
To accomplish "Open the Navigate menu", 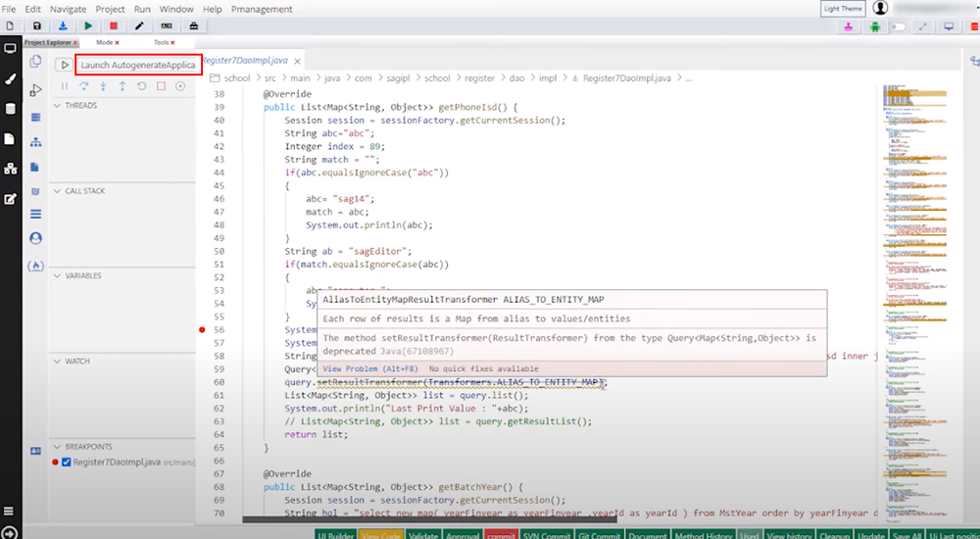I will [x=69, y=10].
